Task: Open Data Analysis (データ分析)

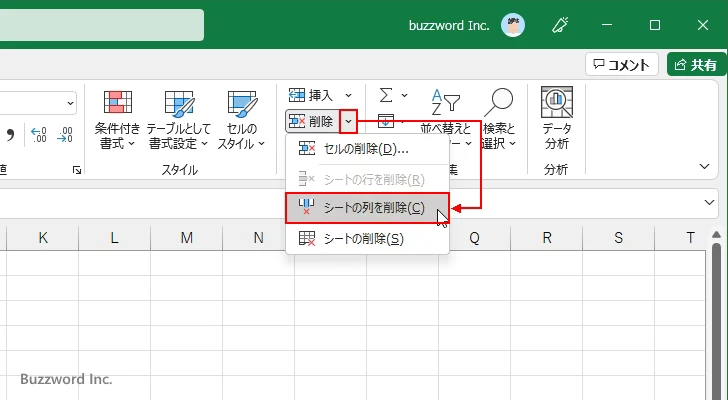Action: (557, 119)
